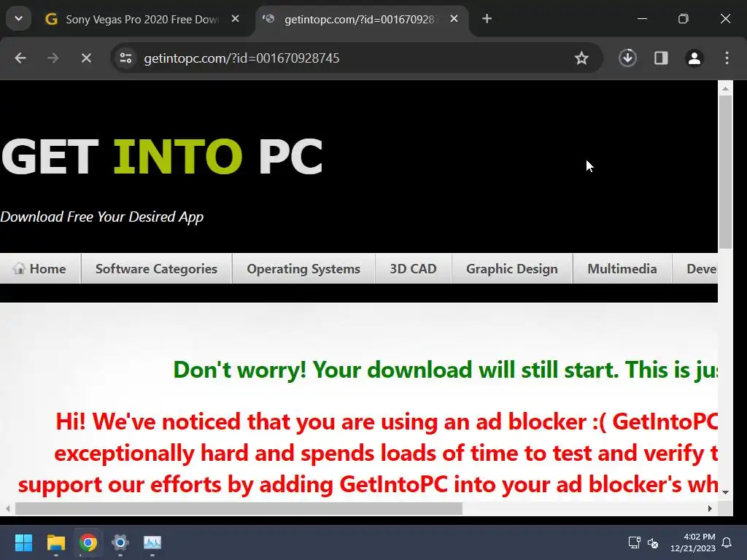The image size is (747, 560).
Task: Open File Explorer from taskbar
Action: (55, 542)
